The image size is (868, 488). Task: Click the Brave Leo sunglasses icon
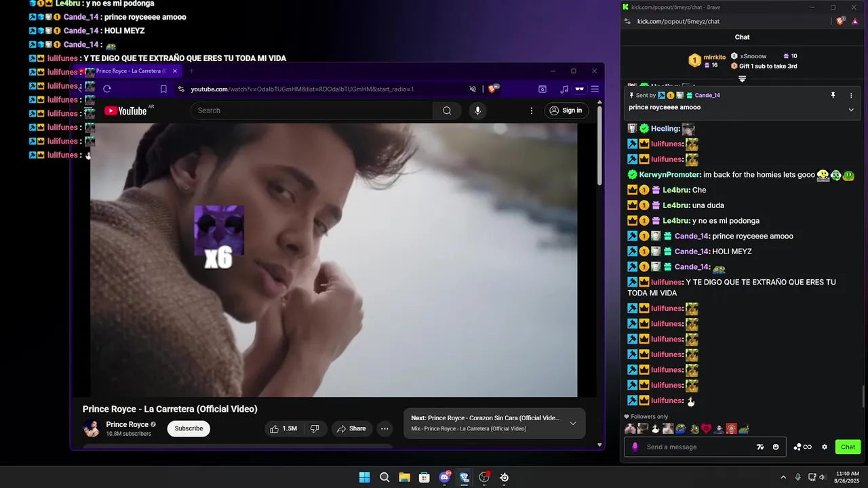580,89
